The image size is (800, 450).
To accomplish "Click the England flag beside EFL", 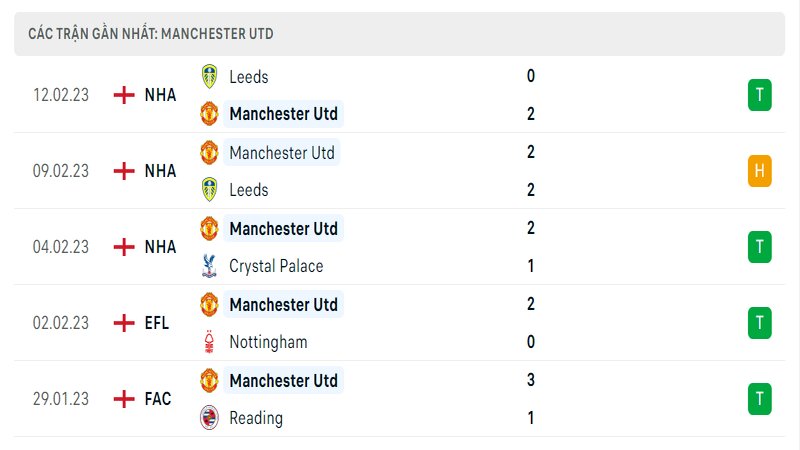I will [124, 322].
